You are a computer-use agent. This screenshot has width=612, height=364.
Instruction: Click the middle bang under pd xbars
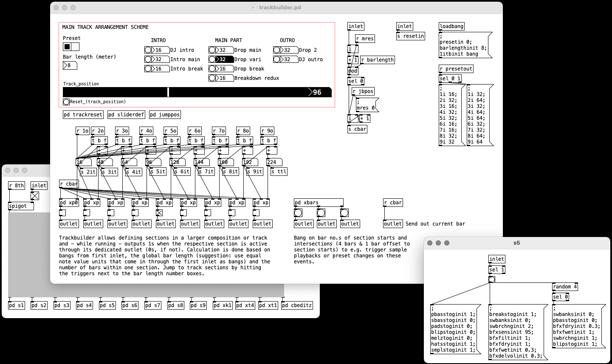(x=321, y=213)
